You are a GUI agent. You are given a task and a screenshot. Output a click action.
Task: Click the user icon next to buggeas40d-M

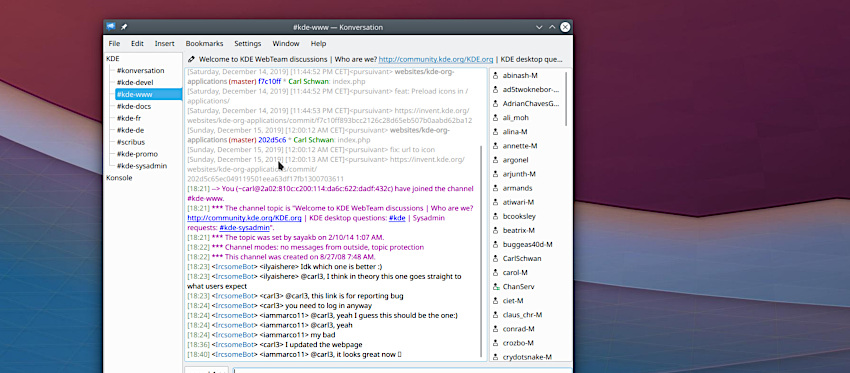click(495, 245)
